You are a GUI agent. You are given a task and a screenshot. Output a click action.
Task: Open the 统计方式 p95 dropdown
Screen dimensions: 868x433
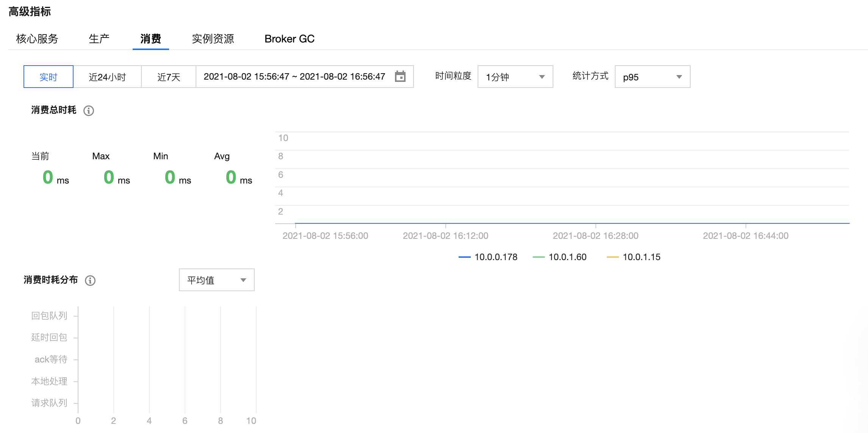pos(652,77)
